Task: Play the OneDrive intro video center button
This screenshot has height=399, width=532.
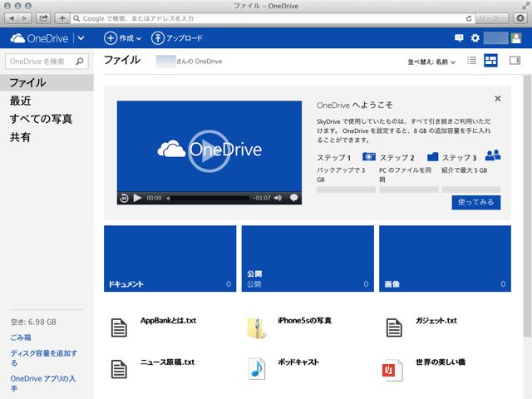Action: (x=209, y=150)
